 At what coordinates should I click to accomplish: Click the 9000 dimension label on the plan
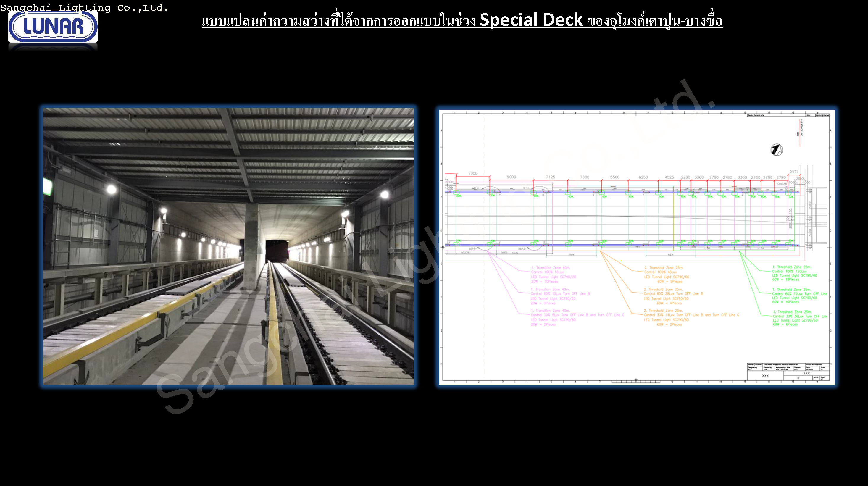point(511,177)
